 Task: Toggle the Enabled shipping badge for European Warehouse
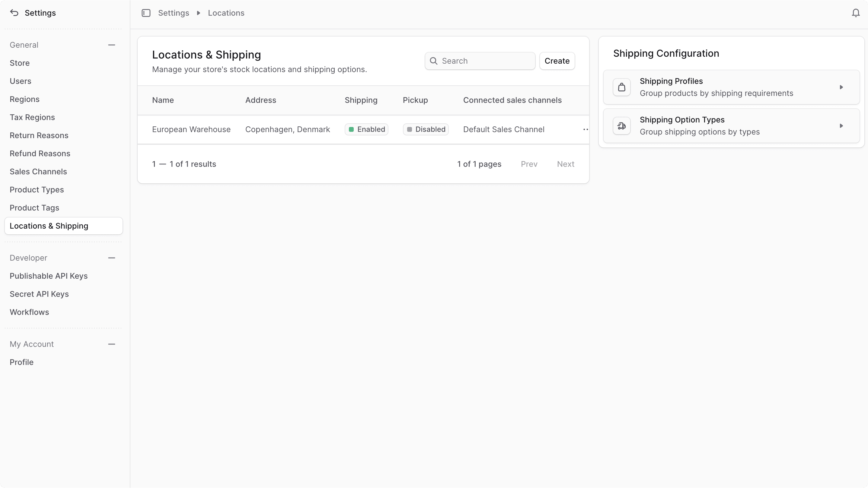[x=366, y=129]
